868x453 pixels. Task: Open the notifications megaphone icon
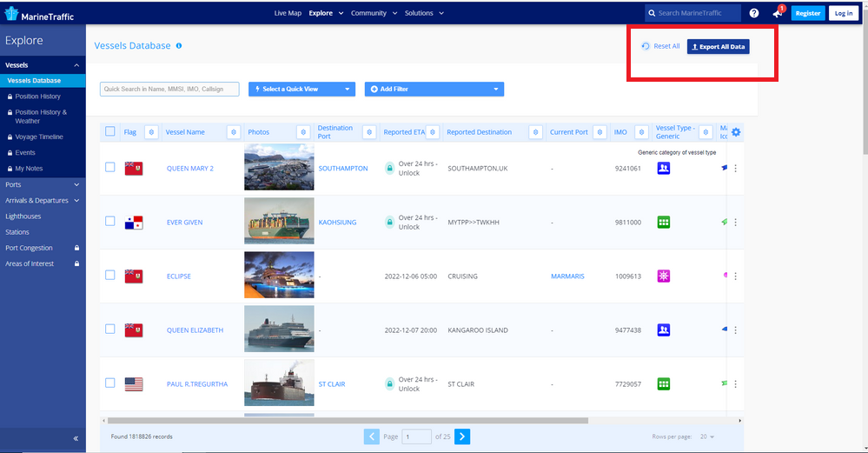pyautogui.click(x=779, y=13)
